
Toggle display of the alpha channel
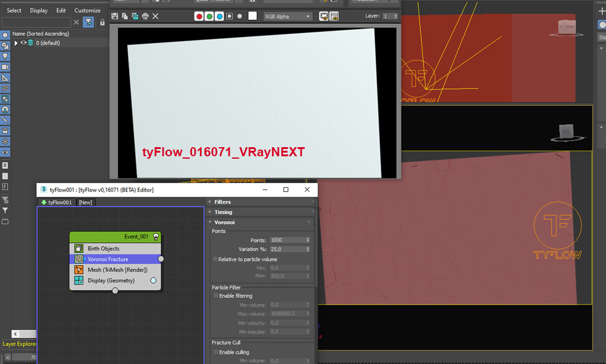[230, 16]
